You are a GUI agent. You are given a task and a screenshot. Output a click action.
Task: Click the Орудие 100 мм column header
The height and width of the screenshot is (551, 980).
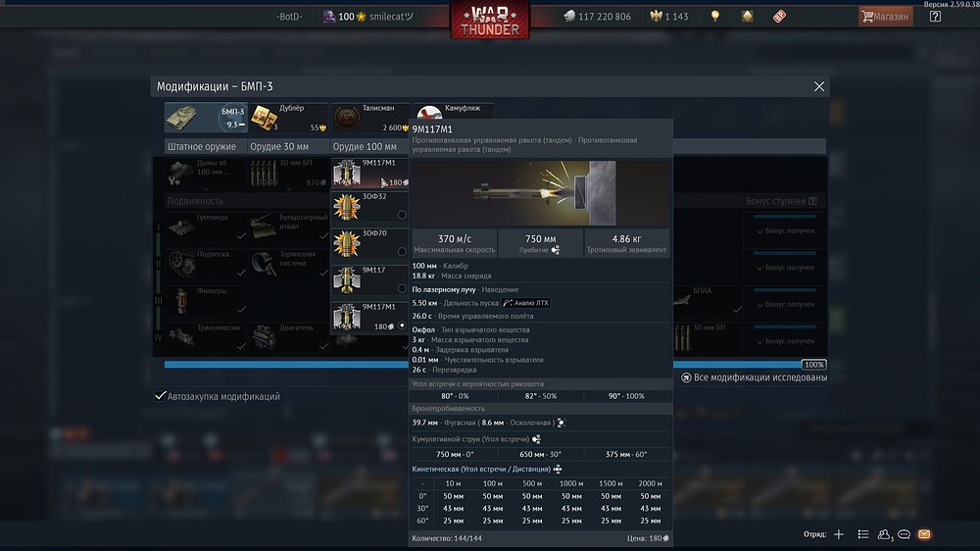(365, 146)
